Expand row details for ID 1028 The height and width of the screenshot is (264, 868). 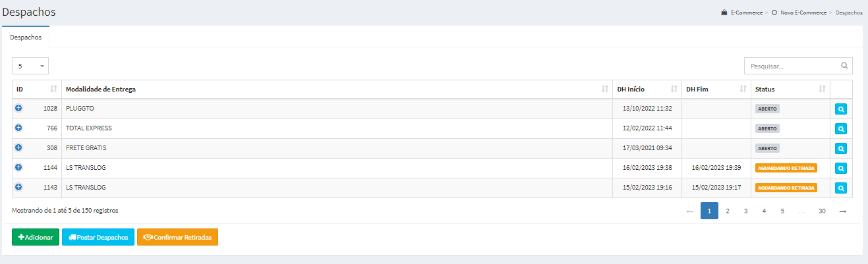point(18,108)
